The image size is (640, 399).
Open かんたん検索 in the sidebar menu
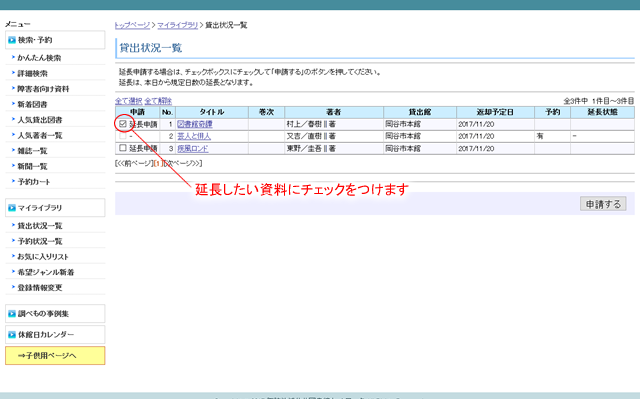pos(39,58)
